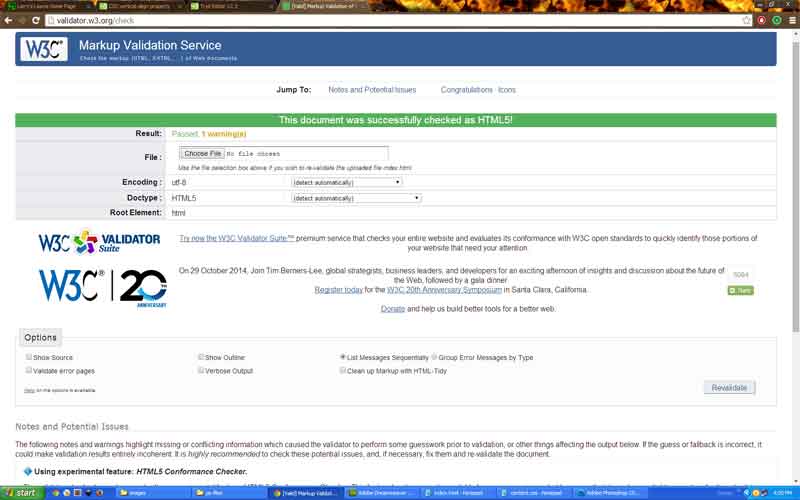Click the Donate link
This screenshot has width=800, height=500.
393,309
